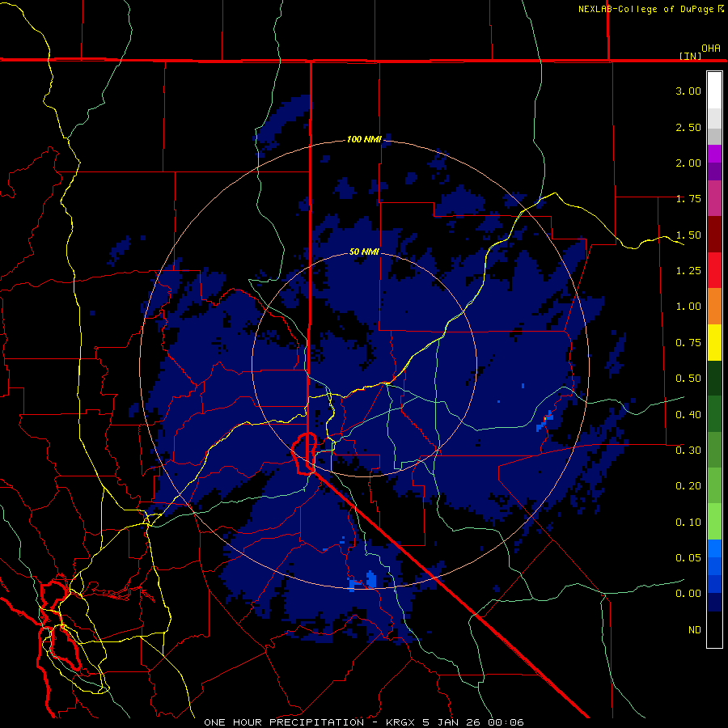Pick the pink legend swatch beside 1.75

[714, 198]
